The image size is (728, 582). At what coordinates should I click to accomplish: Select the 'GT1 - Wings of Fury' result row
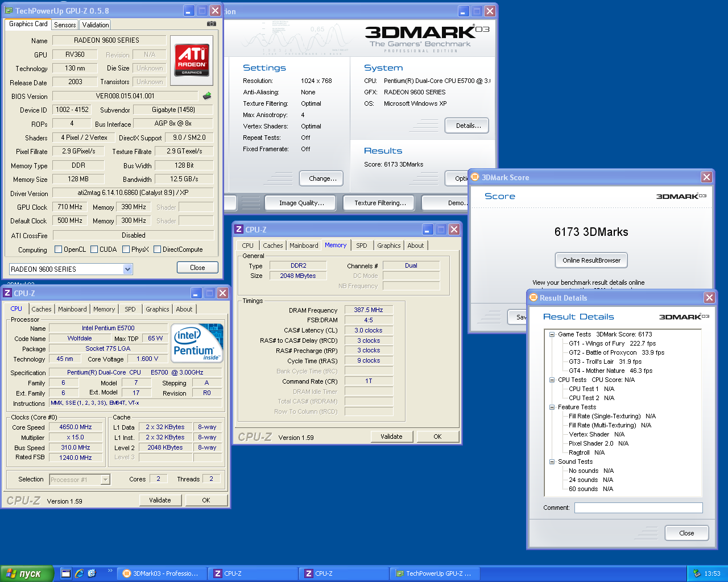pos(612,343)
